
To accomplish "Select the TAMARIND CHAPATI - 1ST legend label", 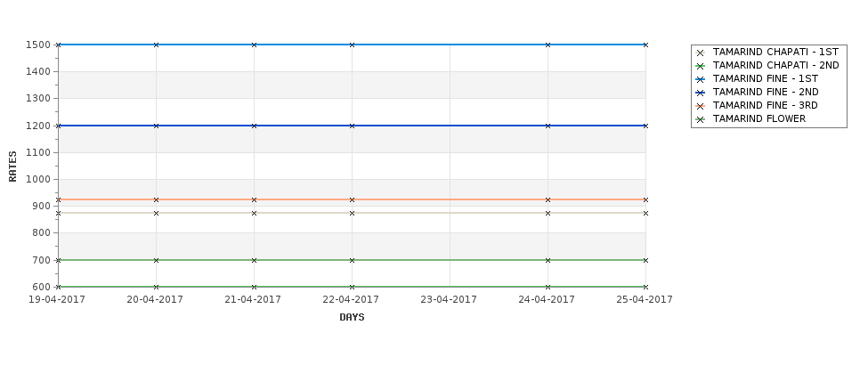I will point(775,52).
